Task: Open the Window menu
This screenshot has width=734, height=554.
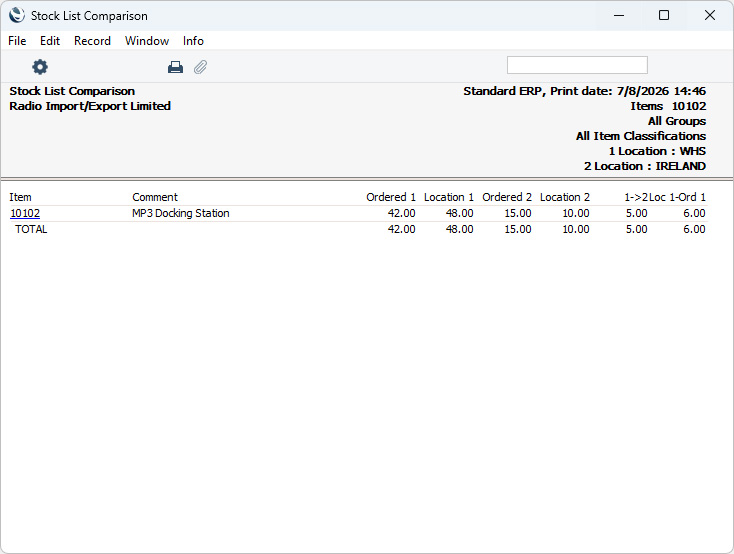Action: click(x=147, y=41)
